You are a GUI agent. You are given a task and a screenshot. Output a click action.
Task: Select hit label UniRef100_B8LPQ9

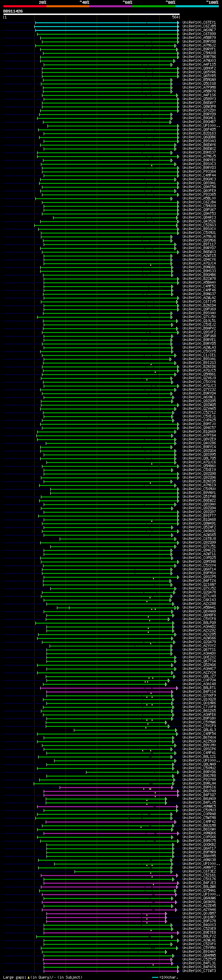pos(199,623)
